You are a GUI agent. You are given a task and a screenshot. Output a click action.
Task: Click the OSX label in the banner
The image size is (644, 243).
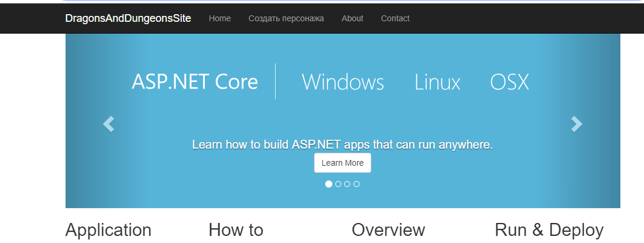pos(509,82)
